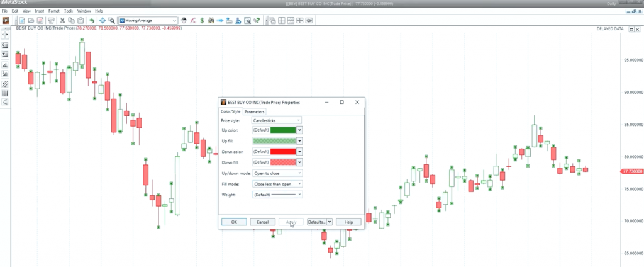Click the red Down color swatch
The image size is (644, 267).
(x=282, y=151)
